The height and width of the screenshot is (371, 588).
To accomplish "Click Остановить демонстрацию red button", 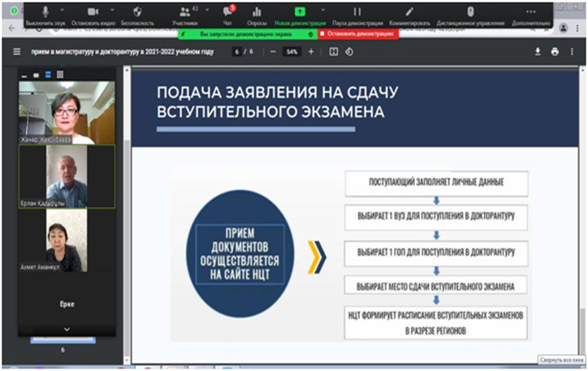I will click(x=357, y=33).
